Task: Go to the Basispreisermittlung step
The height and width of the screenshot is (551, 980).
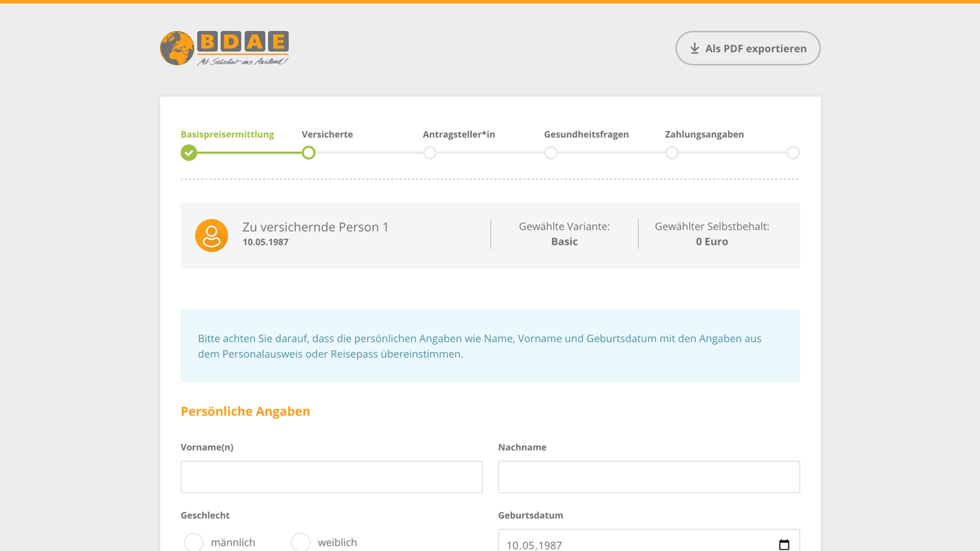Action: click(227, 134)
